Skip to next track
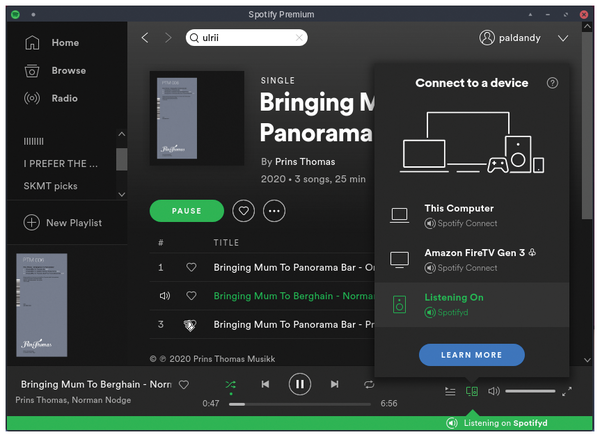 pyautogui.click(x=334, y=384)
